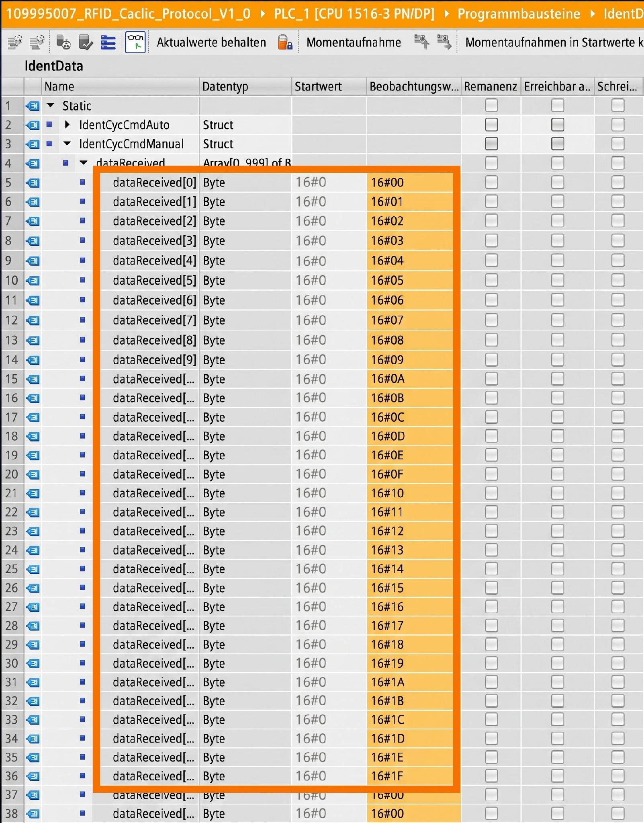The image size is (644, 823).
Task: Toggle Remanenz checkbox for the Static row
Action: (491, 106)
